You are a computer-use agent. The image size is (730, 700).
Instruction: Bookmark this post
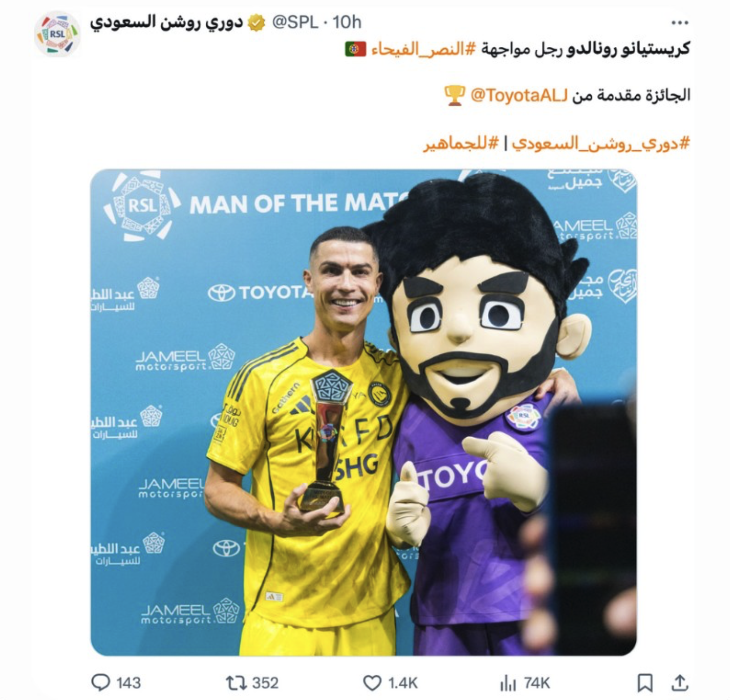coord(645,683)
